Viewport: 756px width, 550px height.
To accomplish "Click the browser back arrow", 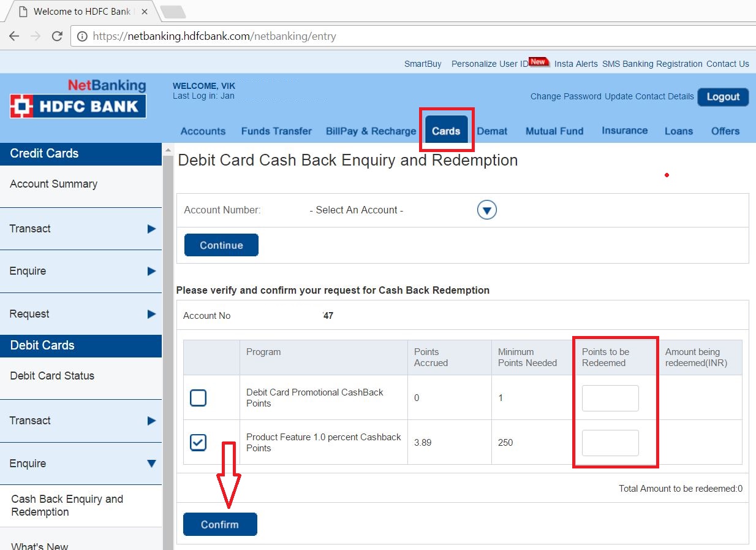I will pos(14,36).
